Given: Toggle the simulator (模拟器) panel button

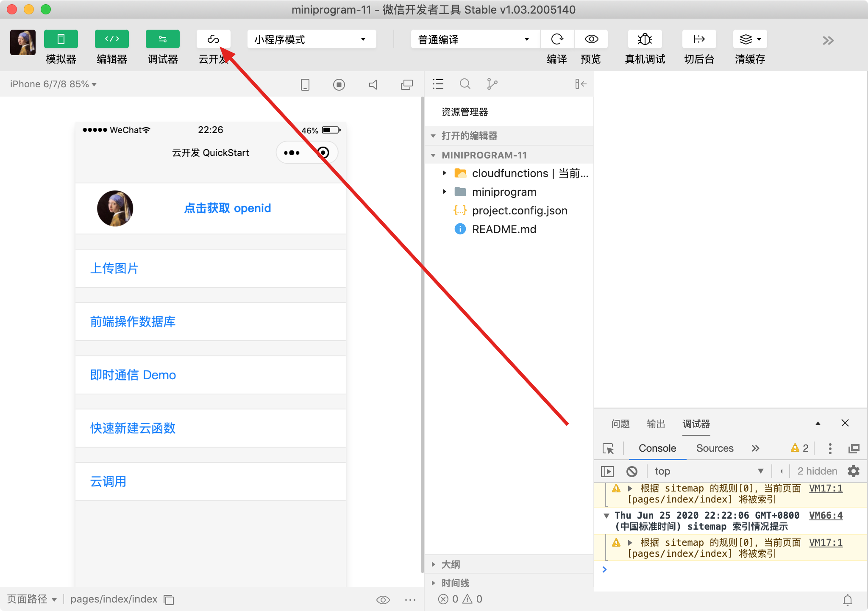Looking at the screenshot, I should point(61,39).
